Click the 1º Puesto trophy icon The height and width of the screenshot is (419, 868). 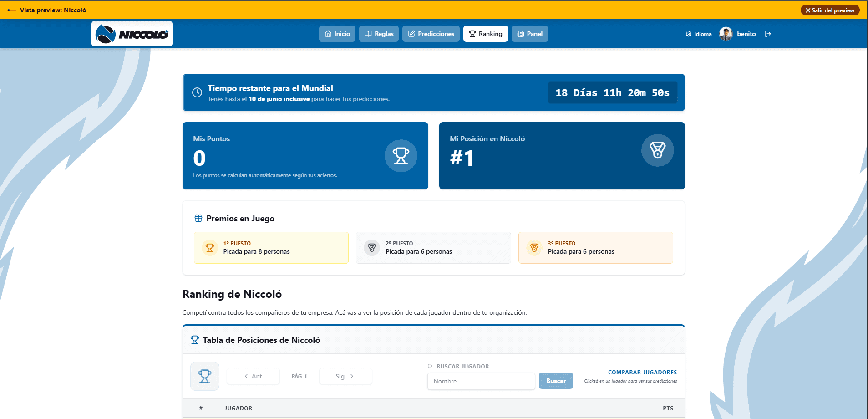point(210,248)
